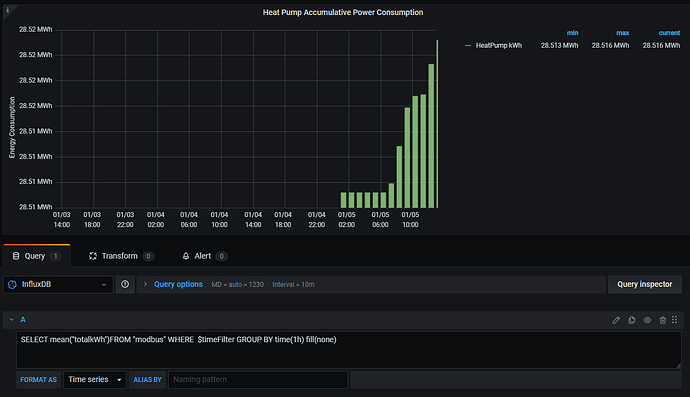
Task: Toggle the HeatPump kWh series in the legend
Action: [x=499, y=45]
